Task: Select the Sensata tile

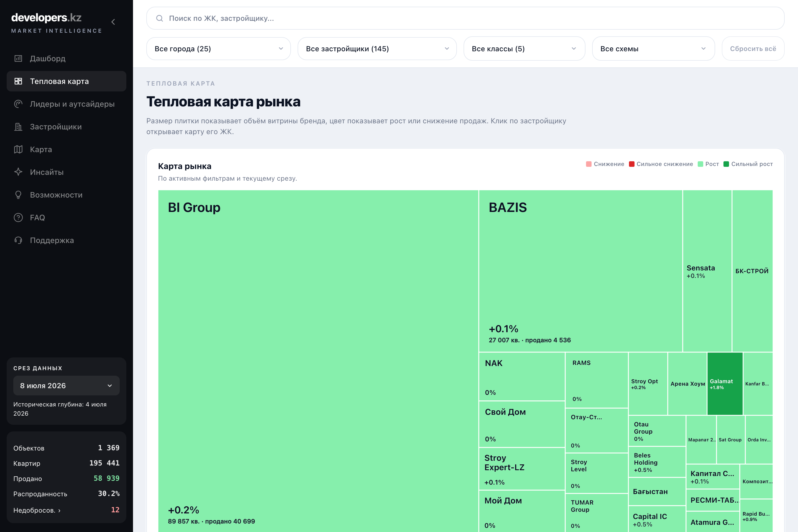Action: [x=707, y=271]
